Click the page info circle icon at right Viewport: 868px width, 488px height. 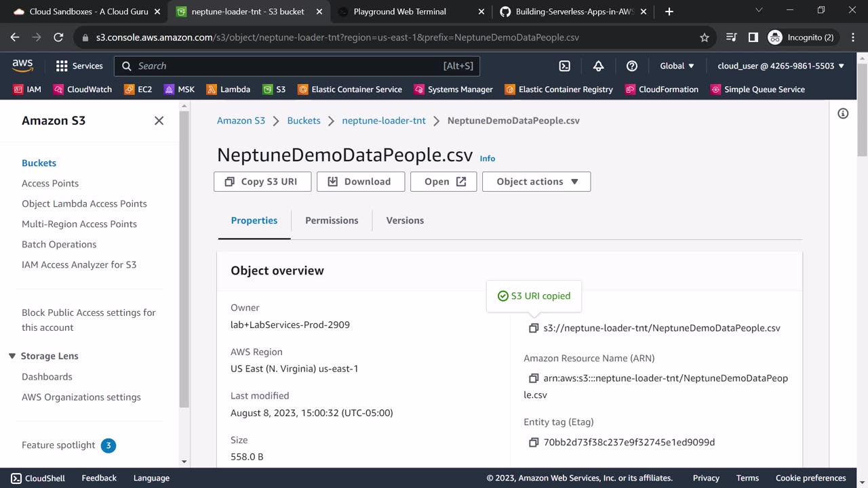[x=843, y=114]
